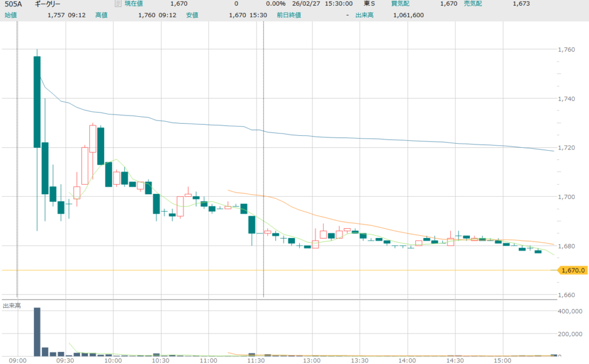This screenshot has width=589, height=364.
Task: Click the 出来高 volume panel title
Action: coord(12,306)
